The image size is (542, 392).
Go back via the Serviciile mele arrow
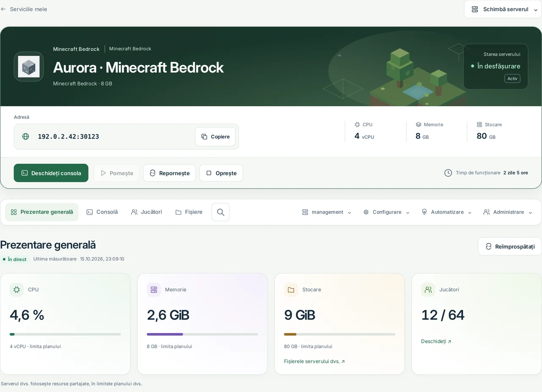click(x=24, y=9)
